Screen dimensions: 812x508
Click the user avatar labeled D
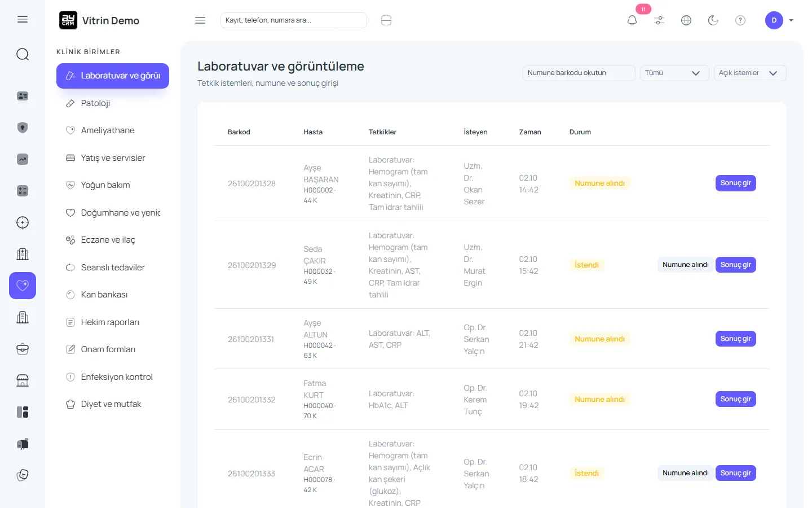point(774,20)
